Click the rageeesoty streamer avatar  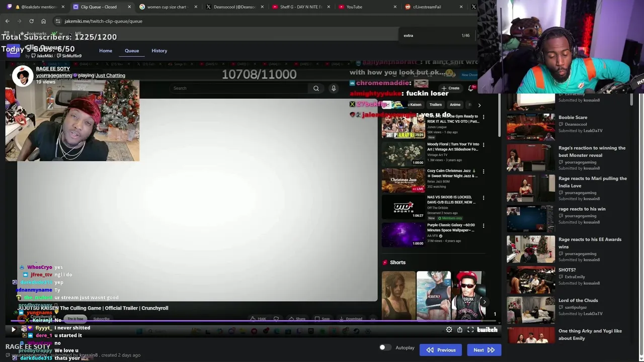tap(22, 76)
